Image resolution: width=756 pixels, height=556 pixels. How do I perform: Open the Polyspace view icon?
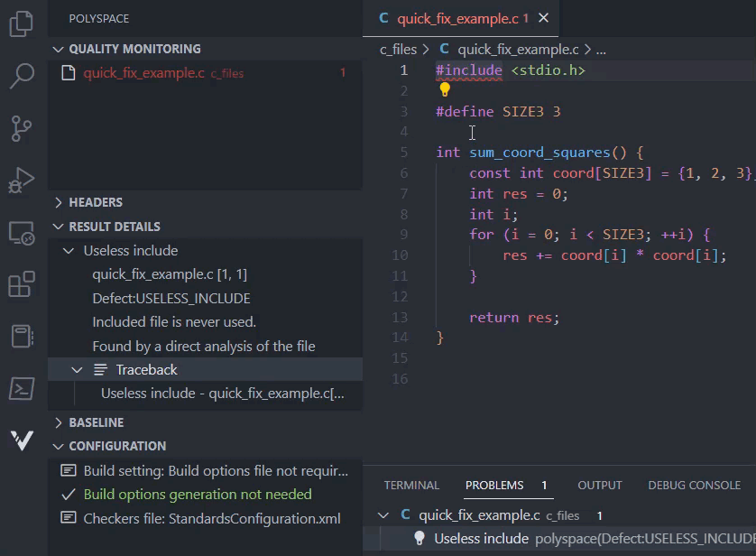(x=22, y=440)
